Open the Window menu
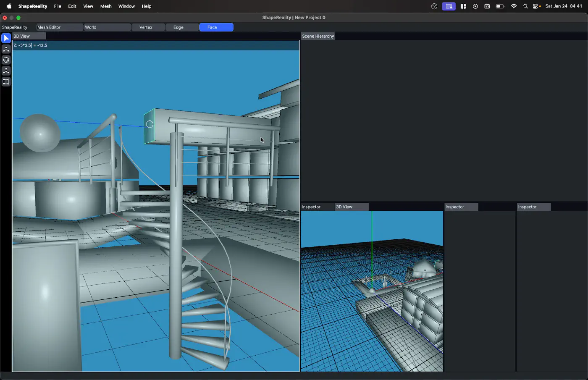 point(126,6)
